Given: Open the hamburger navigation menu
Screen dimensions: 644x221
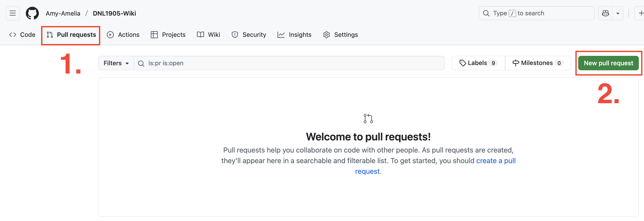Looking at the screenshot, I should [x=13, y=13].
